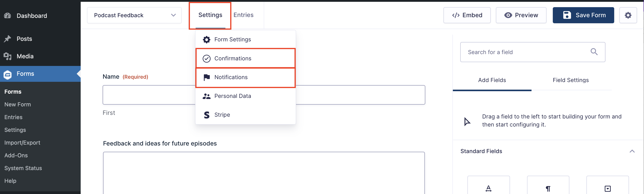Open System Status in the sidebar
The image size is (644, 194).
(23, 168)
